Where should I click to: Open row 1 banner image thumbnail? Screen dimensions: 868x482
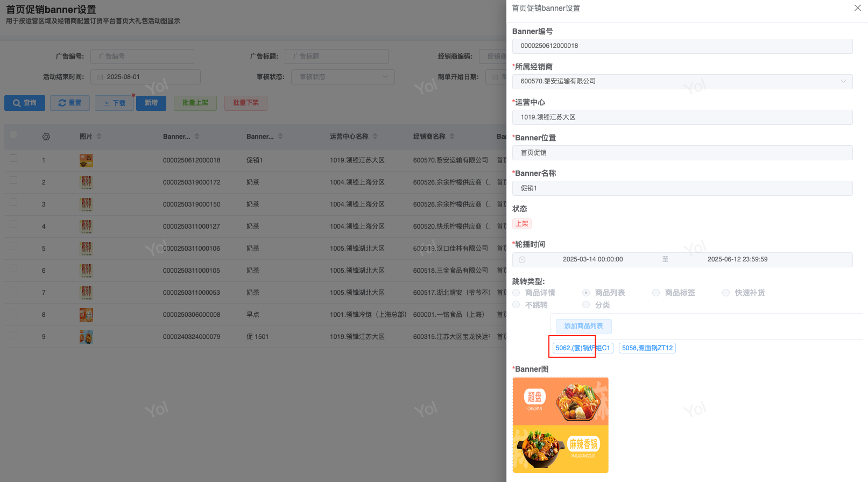(x=86, y=160)
